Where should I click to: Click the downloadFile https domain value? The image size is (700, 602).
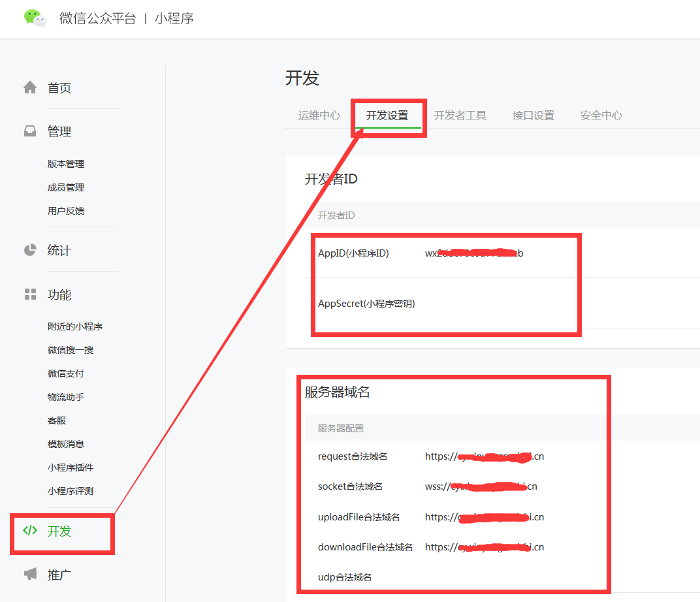tap(485, 547)
